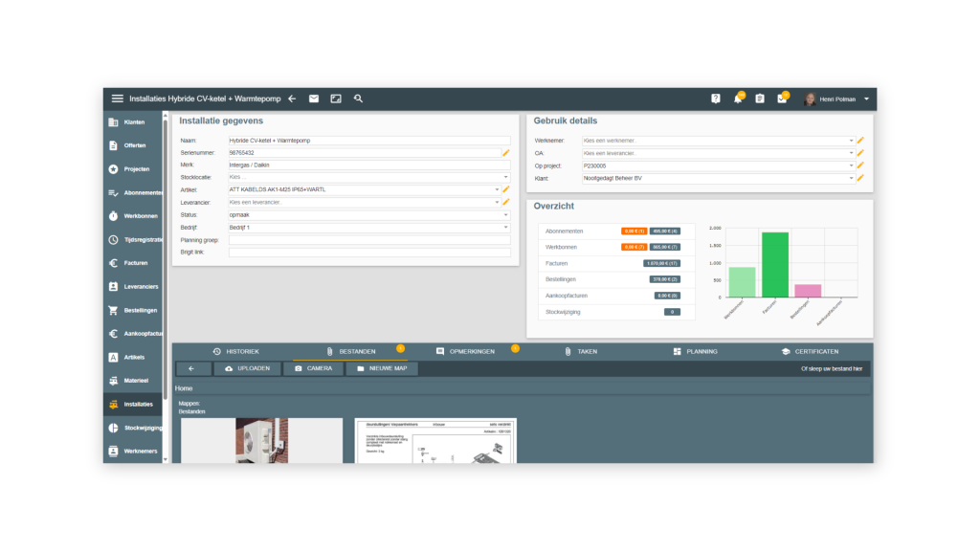Click the Uploaden button
980x551 pixels.
tap(247, 368)
